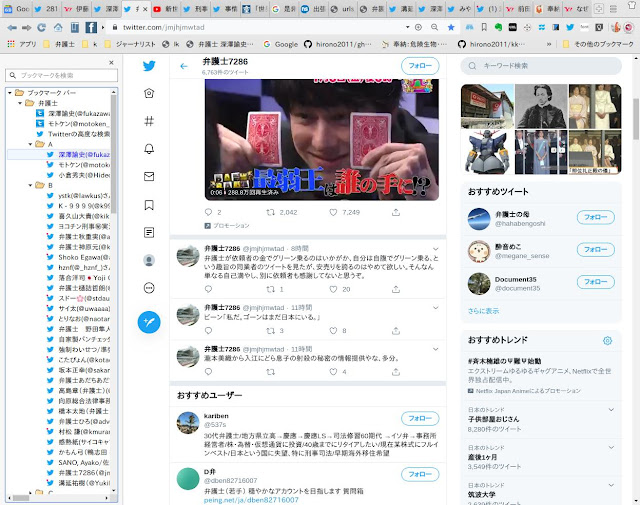Select the 小倉秀夫 bookmark entry

[80, 175]
